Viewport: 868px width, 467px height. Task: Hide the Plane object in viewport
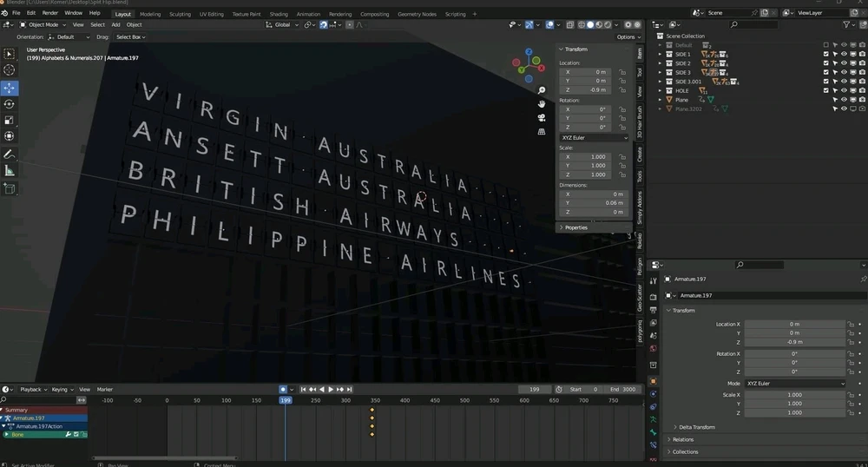pos(845,100)
